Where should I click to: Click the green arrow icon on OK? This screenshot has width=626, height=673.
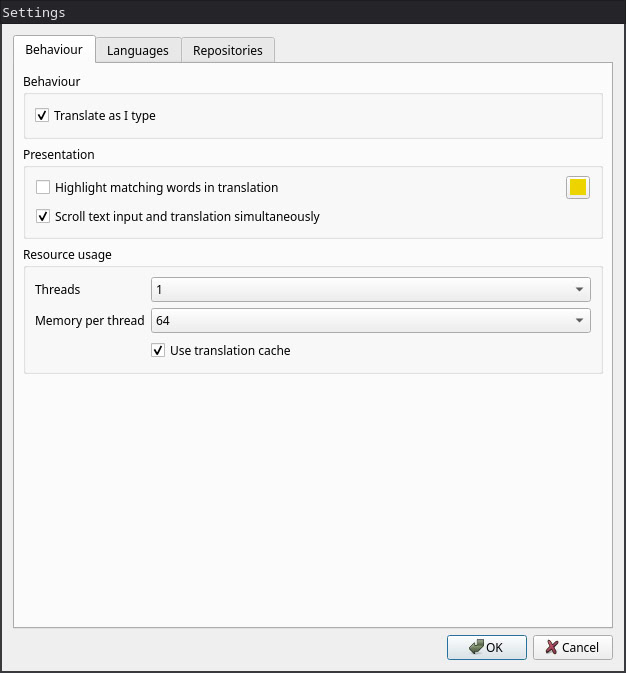pos(476,647)
